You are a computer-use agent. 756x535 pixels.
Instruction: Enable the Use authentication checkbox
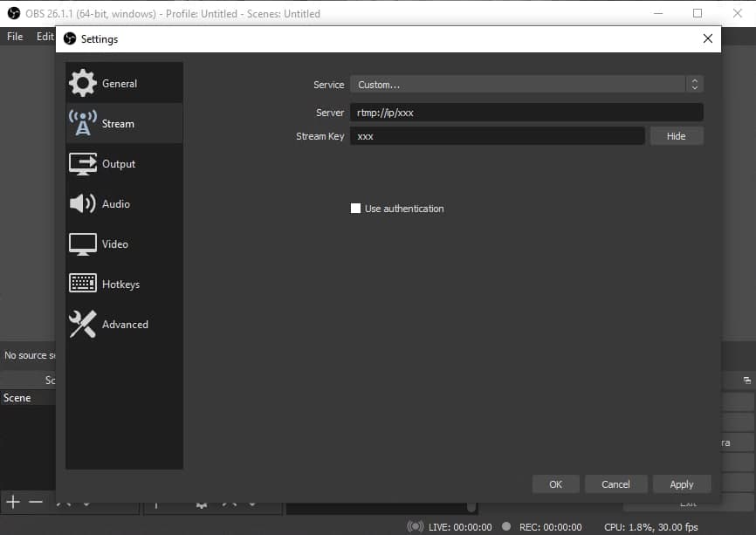355,209
